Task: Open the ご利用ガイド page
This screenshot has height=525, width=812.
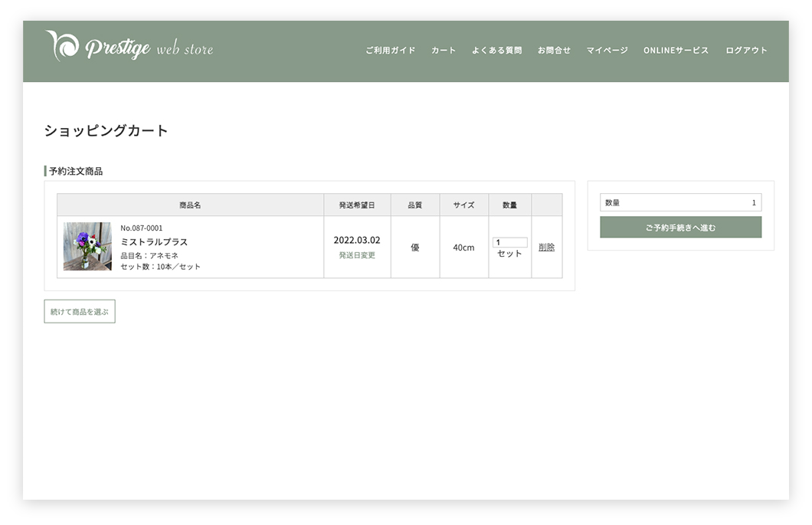Action: click(x=390, y=51)
